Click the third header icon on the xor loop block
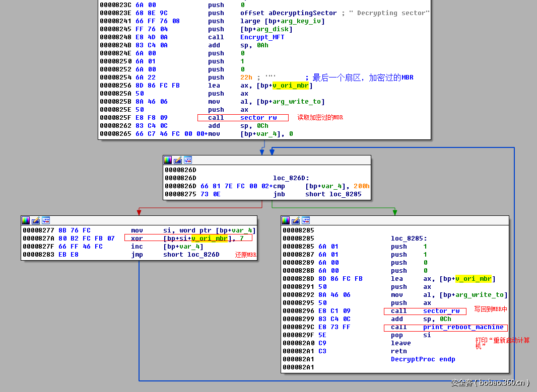 pos(46,220)
